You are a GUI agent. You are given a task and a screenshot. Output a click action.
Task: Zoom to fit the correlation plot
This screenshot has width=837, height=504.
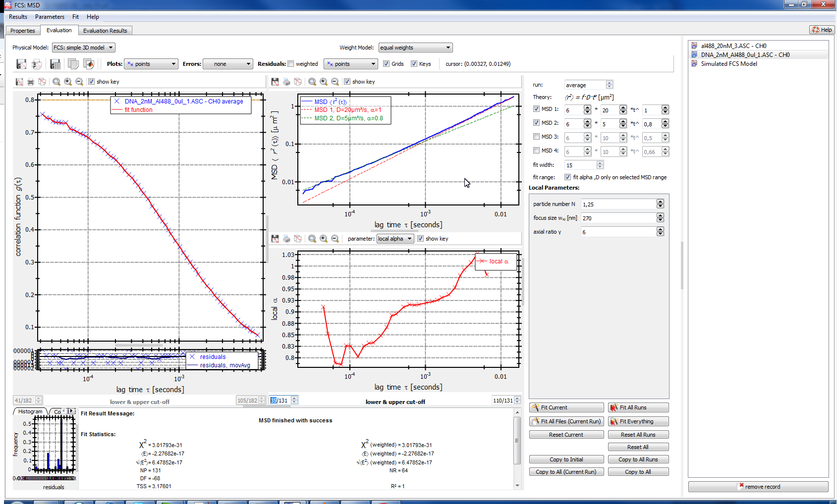(x=56, y=82)
